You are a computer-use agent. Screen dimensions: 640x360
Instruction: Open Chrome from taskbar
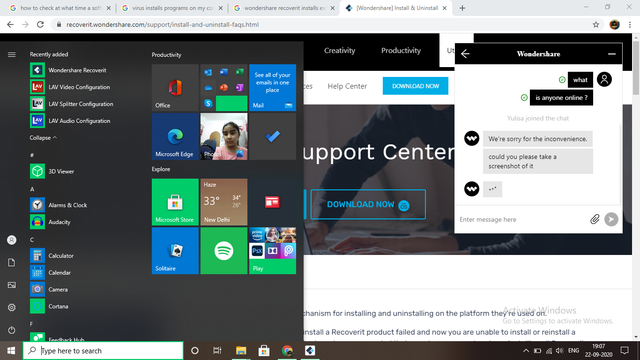287,351
